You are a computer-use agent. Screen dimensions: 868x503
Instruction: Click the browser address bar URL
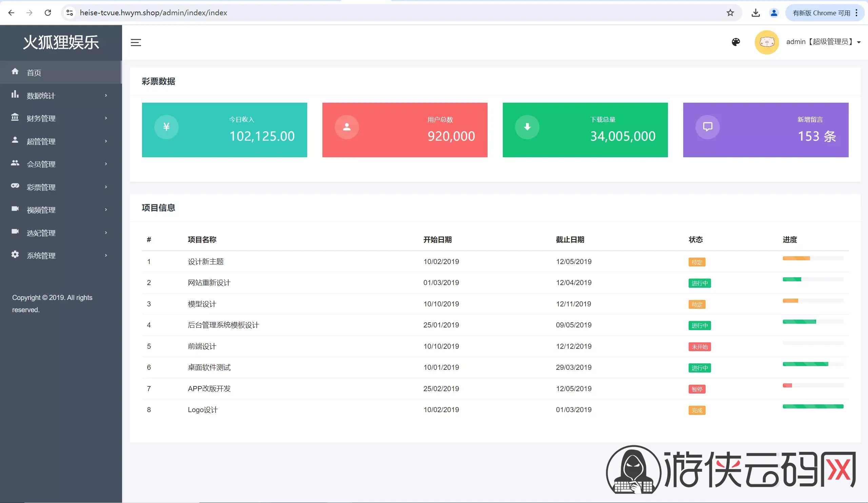pyautogui.click(x=153, y=13)
